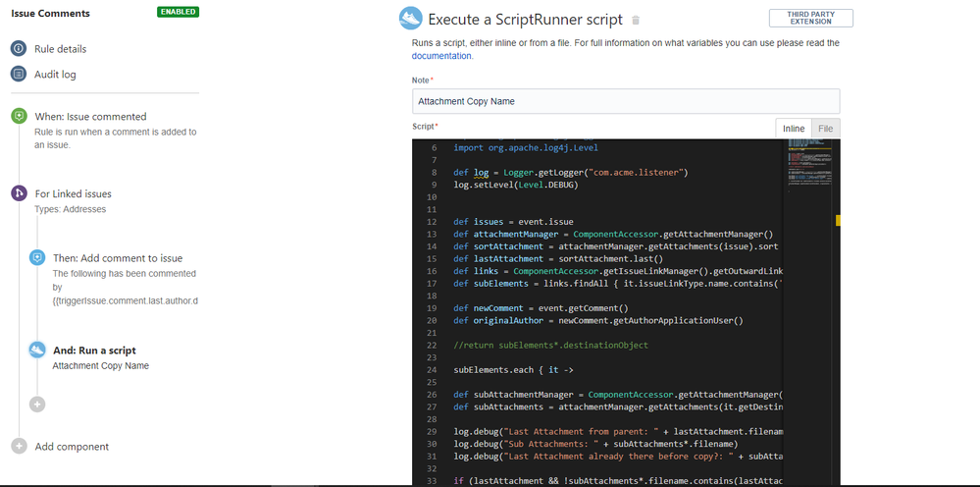Select 'Then: Add comment to issue' component

click(x=118, y=258)
